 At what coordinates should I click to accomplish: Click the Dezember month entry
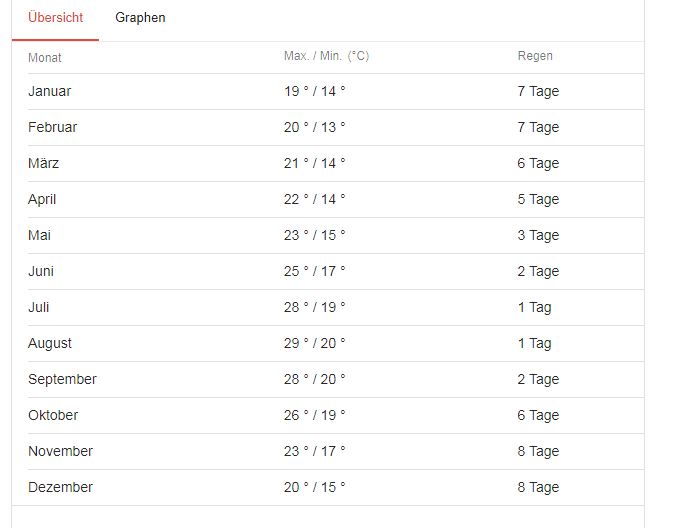(60, 487)
